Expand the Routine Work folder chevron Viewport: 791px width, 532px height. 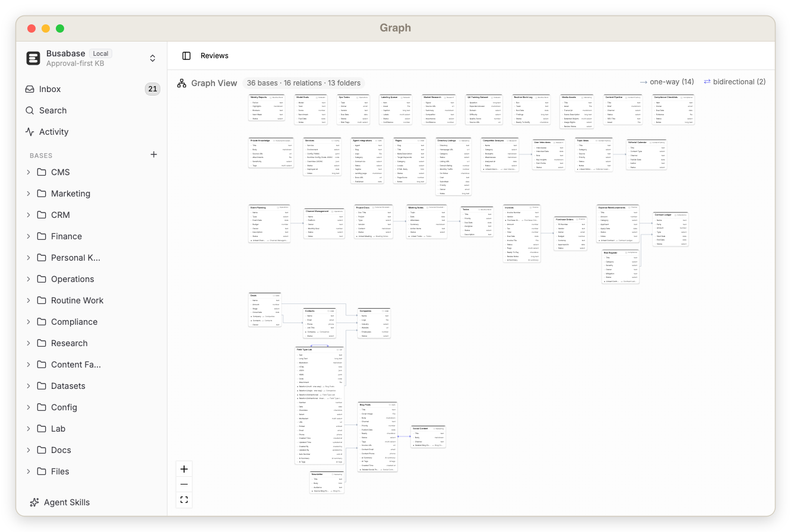28,300
